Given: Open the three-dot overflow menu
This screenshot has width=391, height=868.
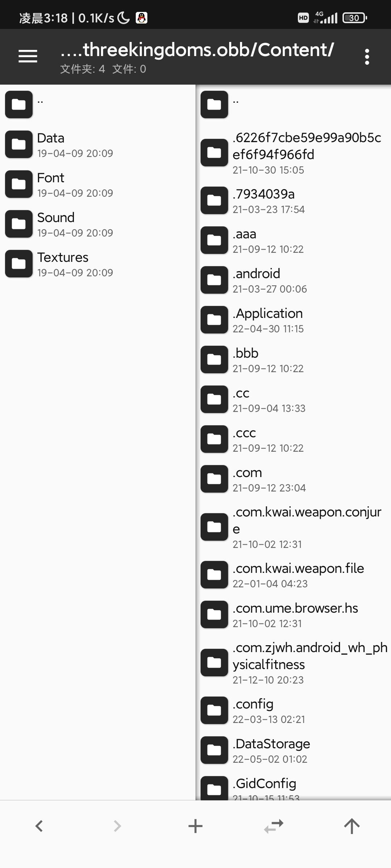Looking at the screenshot, I should tap(367, 57).
